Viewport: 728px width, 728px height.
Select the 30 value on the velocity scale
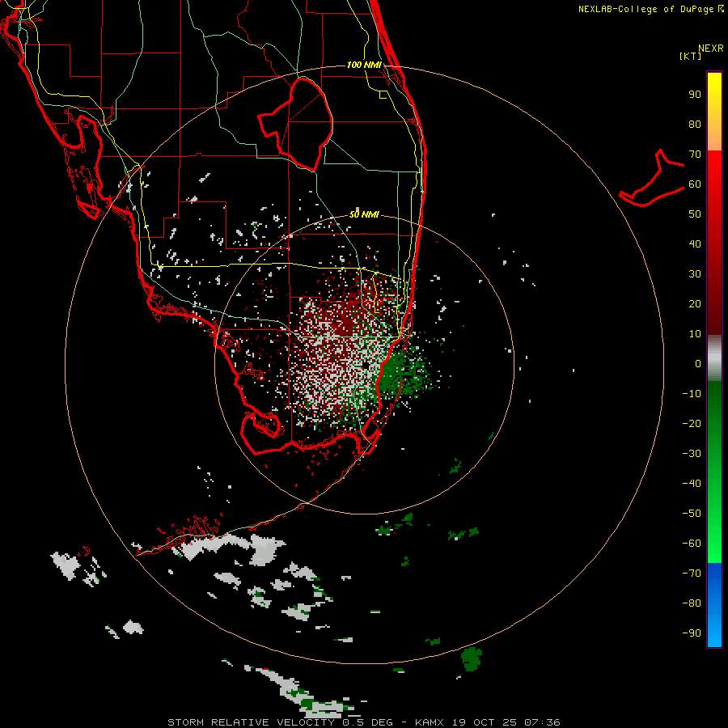[x=695, y=274]
